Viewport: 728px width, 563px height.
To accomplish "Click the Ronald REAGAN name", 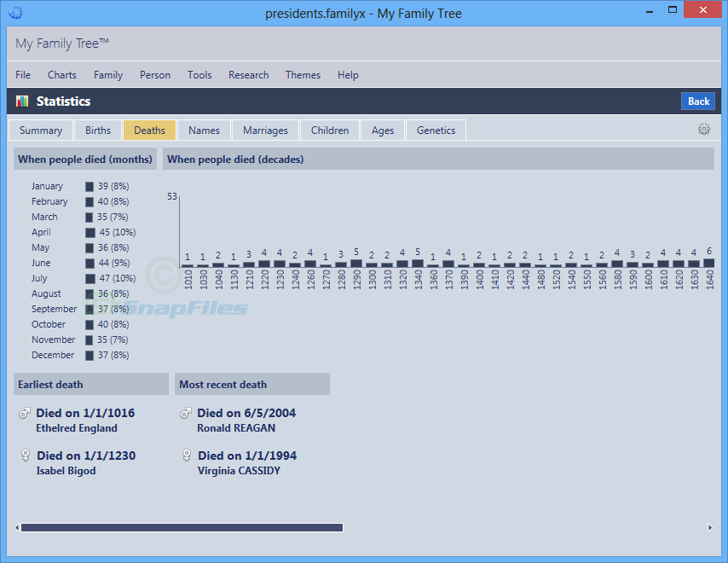I will [236, 428].
